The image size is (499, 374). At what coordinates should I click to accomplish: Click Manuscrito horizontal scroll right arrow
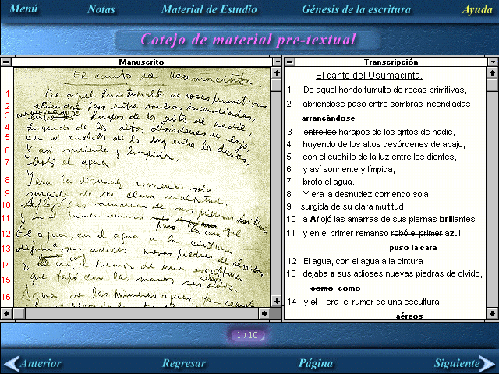pos(265,313)
